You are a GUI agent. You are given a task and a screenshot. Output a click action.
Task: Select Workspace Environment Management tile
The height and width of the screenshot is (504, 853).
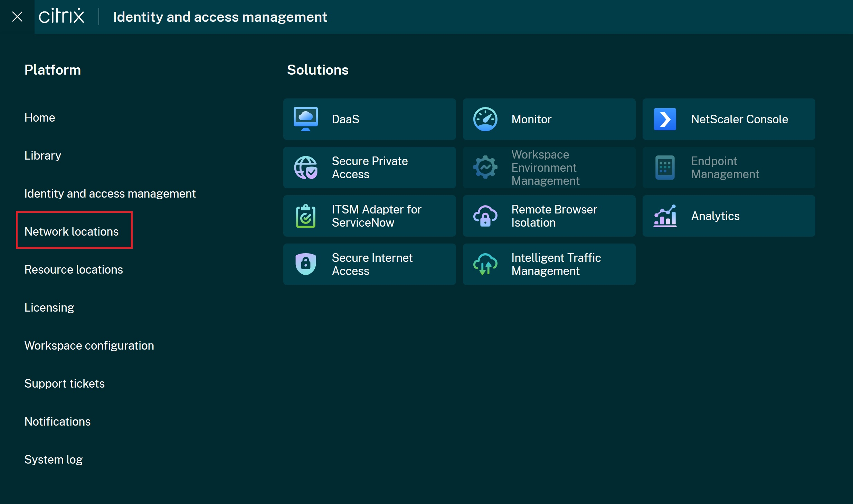(x=549, y=167)
